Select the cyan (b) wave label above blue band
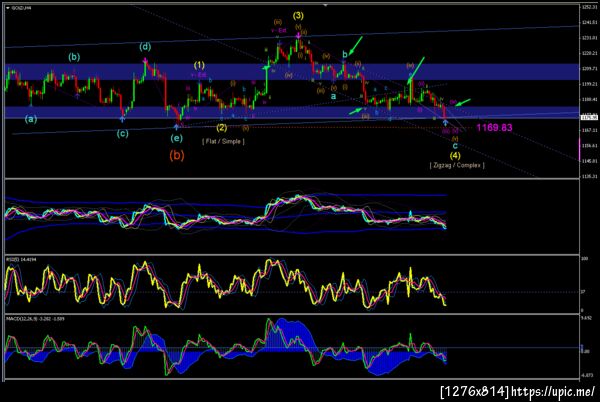This screenshot has width=600, height=402. [74, 57]
